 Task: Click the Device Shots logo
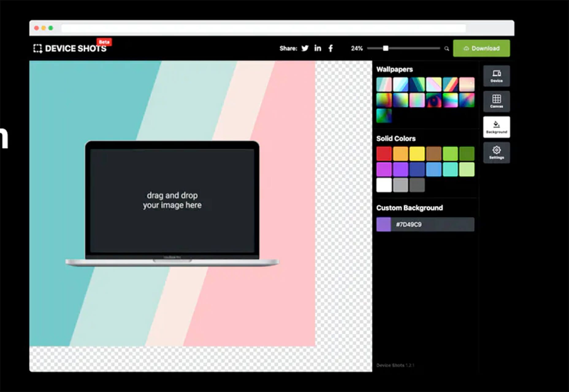[70, 48]
